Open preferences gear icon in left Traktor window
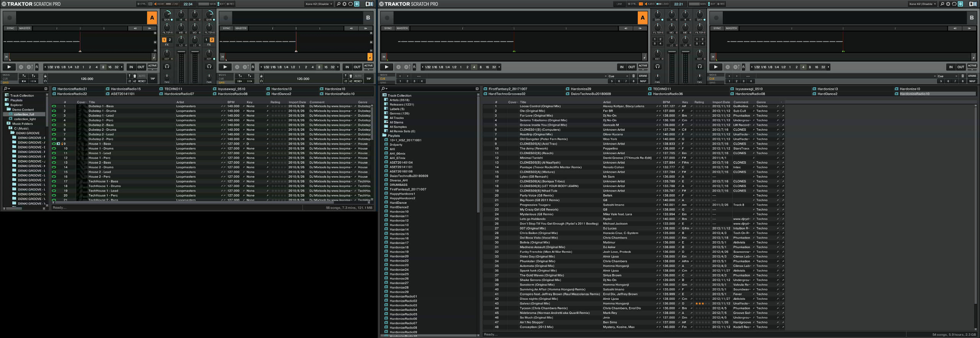 click(344, 4)
